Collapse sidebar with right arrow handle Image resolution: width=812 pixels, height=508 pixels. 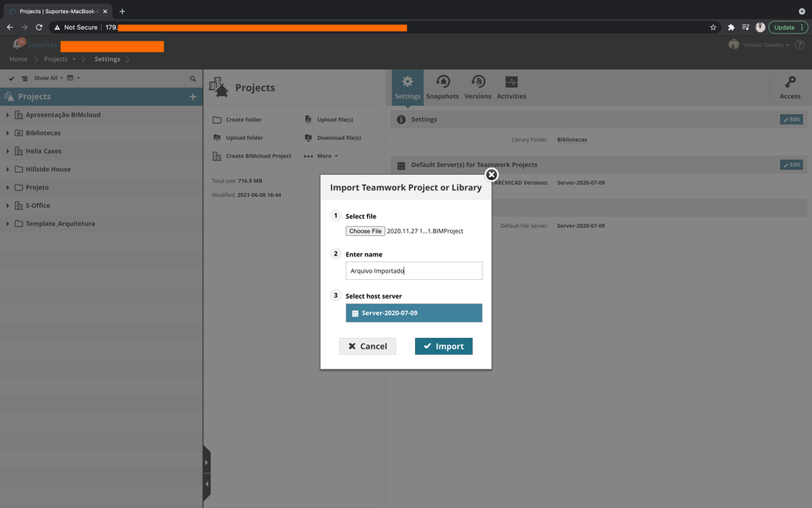click(x=206, y=462)
